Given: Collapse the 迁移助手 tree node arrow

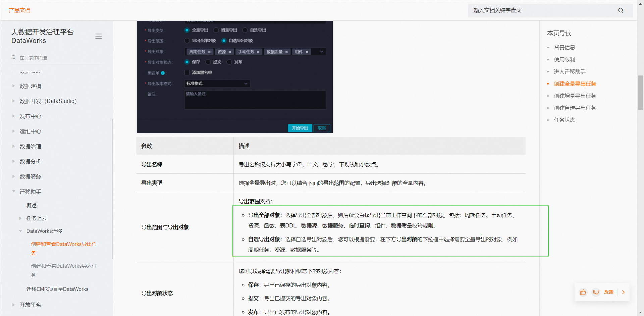Looking at the screenshot, I should click(x=13, y=192).
